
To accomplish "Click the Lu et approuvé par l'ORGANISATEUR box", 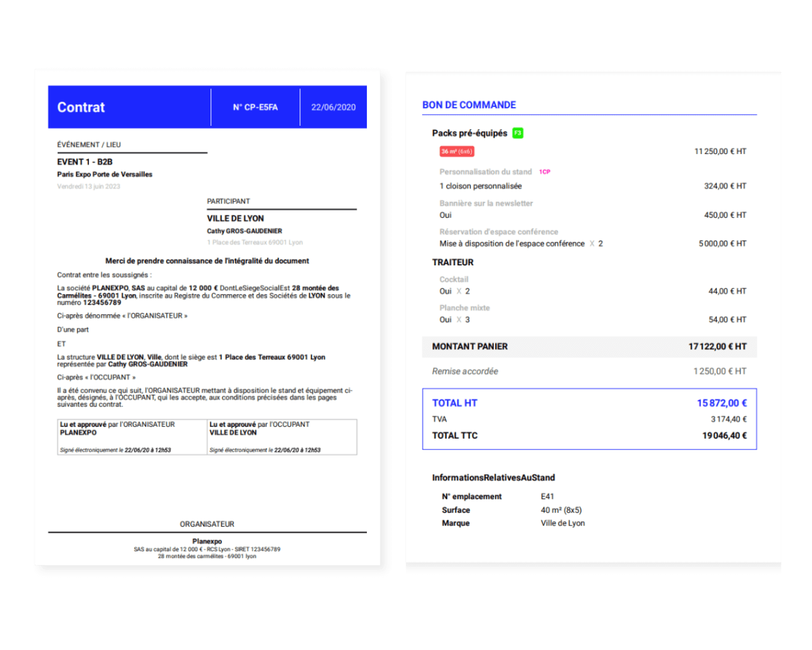I will 132,437.
